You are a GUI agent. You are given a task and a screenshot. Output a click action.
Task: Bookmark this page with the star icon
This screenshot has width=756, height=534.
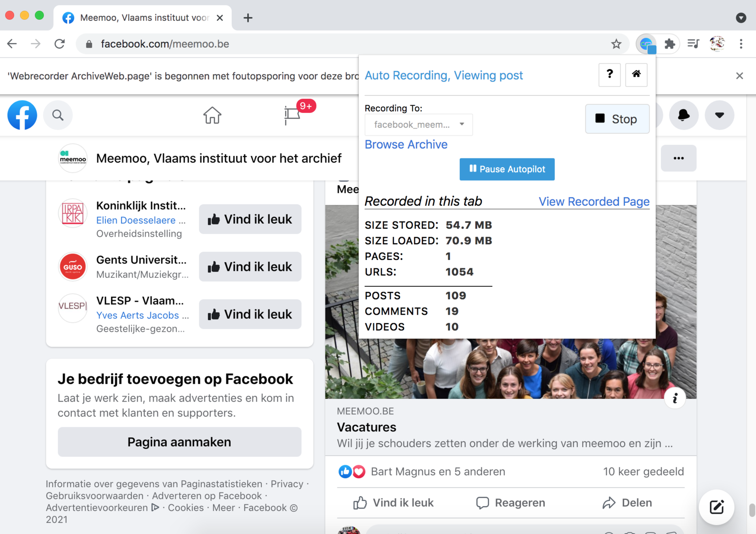(x=616, y=44)
